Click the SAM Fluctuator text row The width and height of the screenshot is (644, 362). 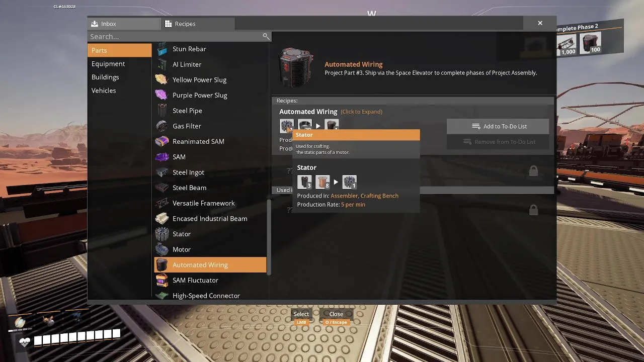[x=210, y=280]
